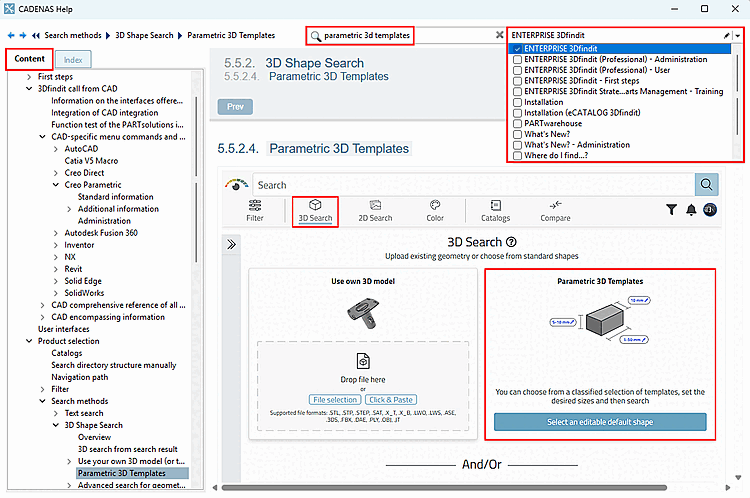The width and height of the screenshot is (750, 498).
Task: Expand the First steps tree node
Action: 29,77
